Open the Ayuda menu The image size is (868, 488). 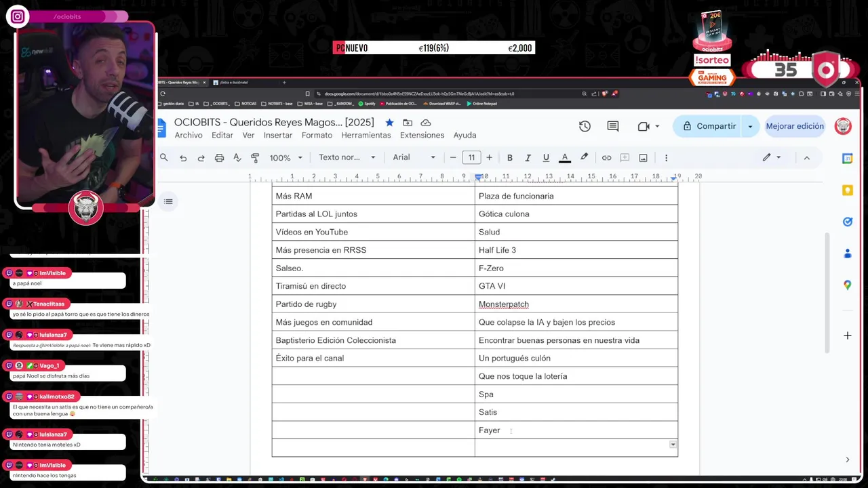pos(465,136)
